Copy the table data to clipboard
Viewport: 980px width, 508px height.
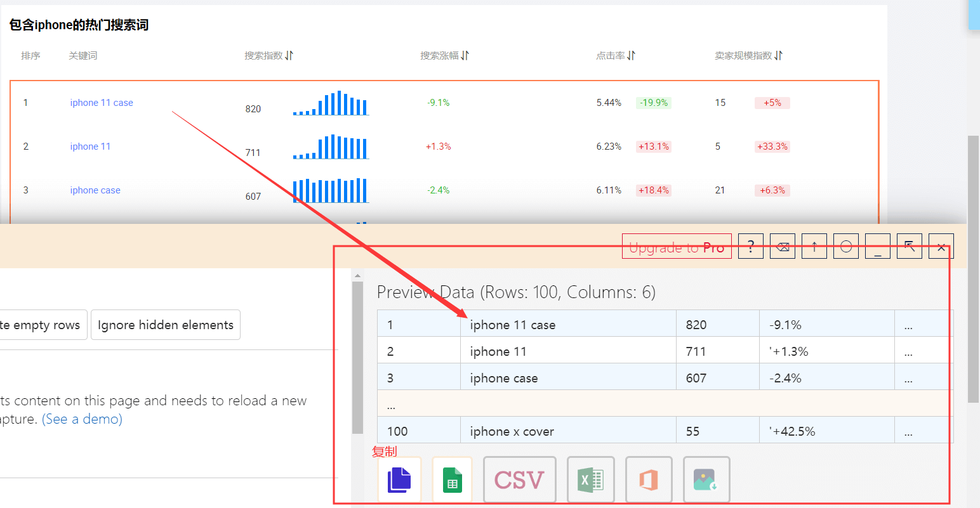click(x=399, y=479)
